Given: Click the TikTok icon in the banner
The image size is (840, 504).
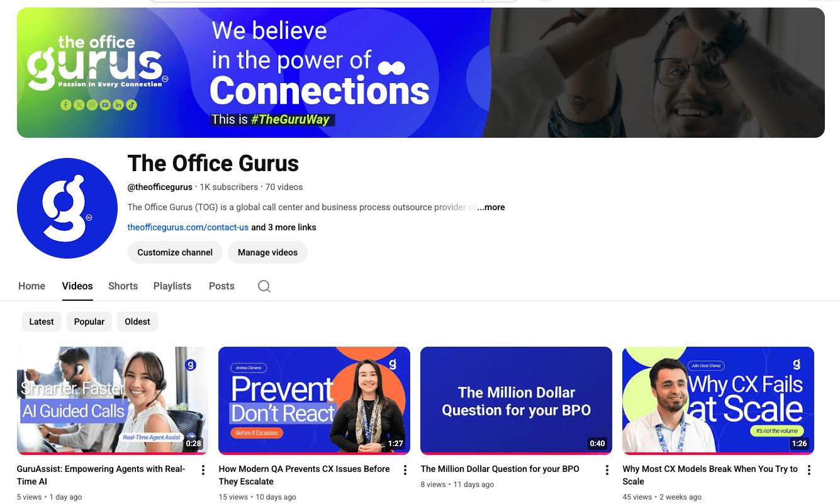Looking at the screenshot, I should [x=131, y=105].
